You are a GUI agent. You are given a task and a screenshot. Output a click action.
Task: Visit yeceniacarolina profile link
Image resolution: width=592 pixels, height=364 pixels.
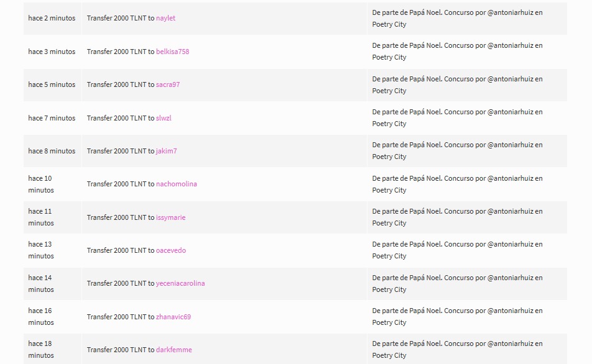tap(180, 283)
